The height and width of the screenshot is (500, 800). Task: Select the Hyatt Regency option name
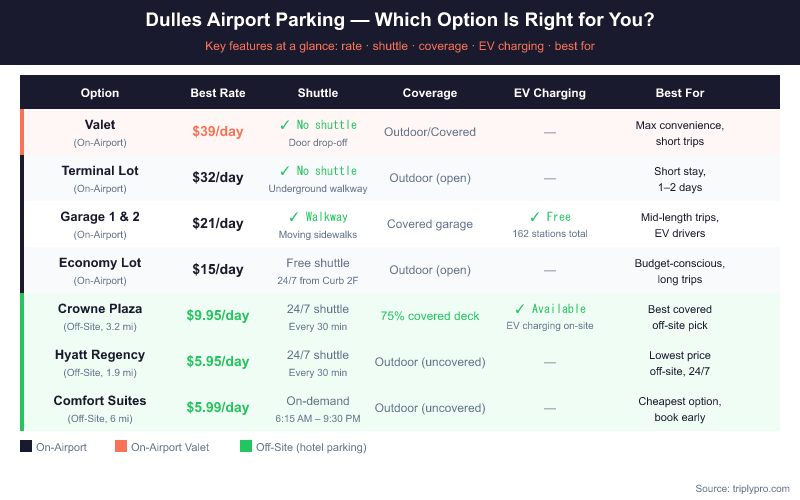[x=99, y=355]
